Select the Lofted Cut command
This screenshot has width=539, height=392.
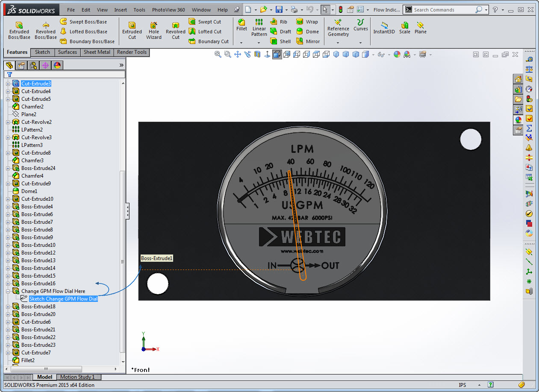(205, 32)
